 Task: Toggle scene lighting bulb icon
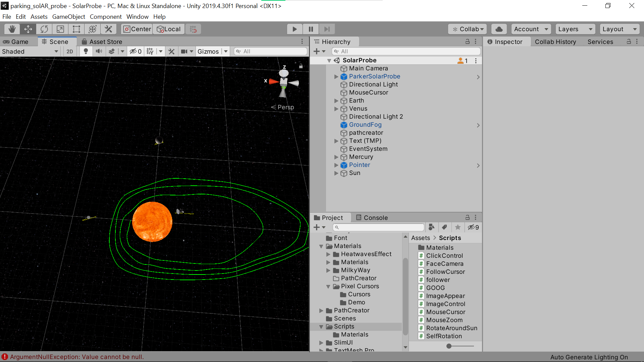(86, 51)
